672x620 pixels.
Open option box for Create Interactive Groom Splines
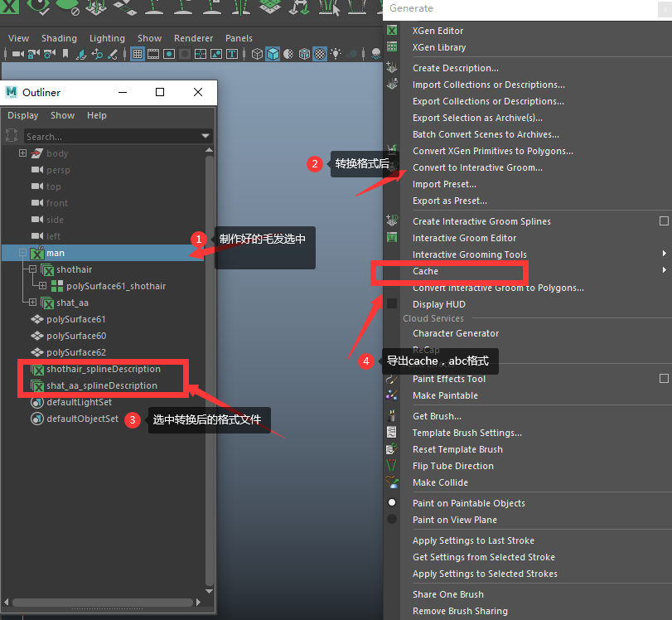(x=664, y=220)
